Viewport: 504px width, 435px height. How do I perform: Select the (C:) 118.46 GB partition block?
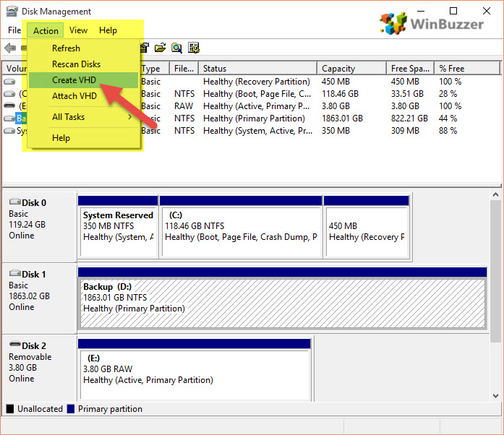point(241,227)
